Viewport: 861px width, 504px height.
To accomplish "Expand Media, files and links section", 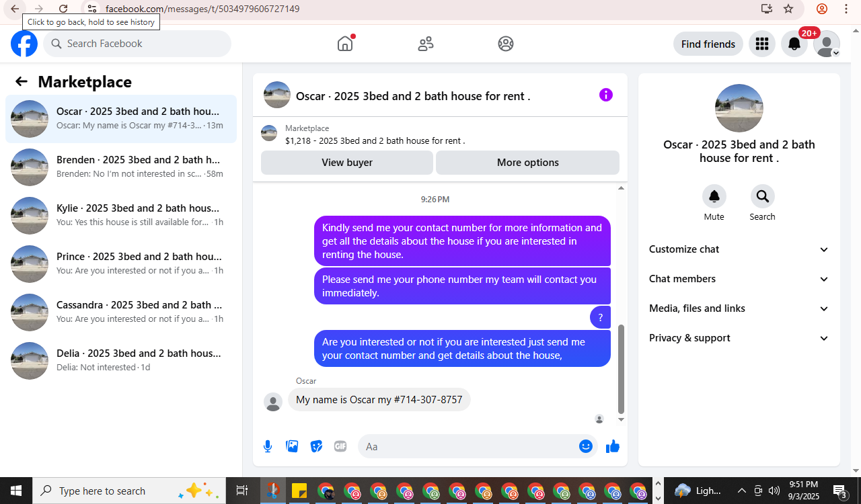I will (x=739, y=308).
